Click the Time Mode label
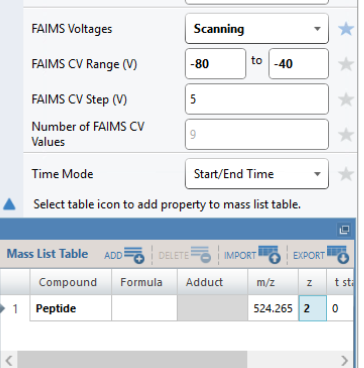Viewport: 364px width, 368px height. (x=62, y=174)
